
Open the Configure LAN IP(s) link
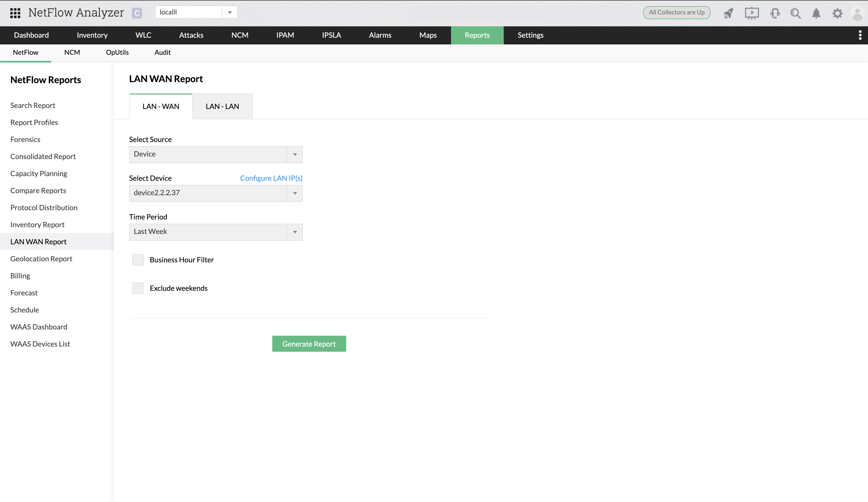[271, 178]
